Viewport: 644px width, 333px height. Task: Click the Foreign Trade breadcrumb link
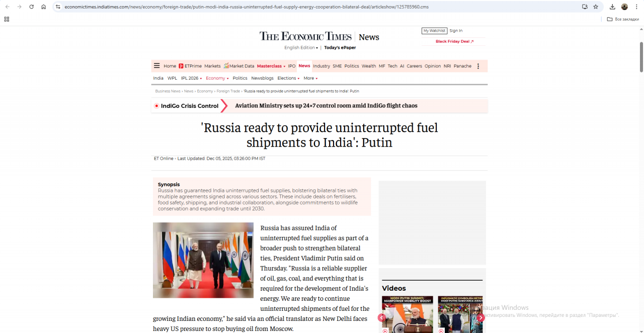tap(228, 91)
